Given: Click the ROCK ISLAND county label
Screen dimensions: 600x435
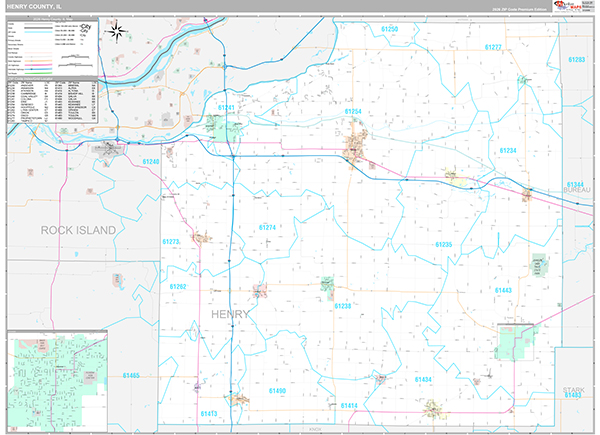Looking at the screenshot, I should pos(78,230).
